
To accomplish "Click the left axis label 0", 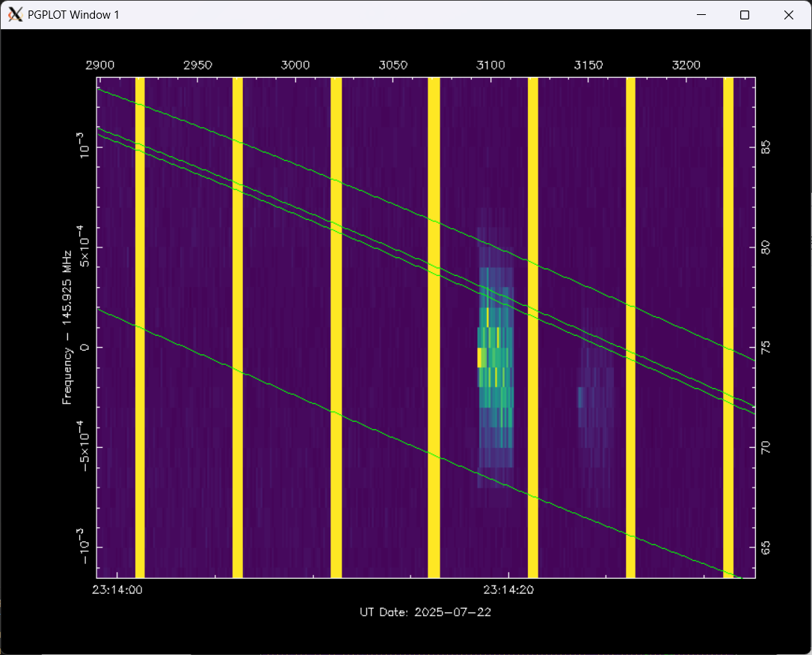I will pyautogui.click(x=84, y=347).
